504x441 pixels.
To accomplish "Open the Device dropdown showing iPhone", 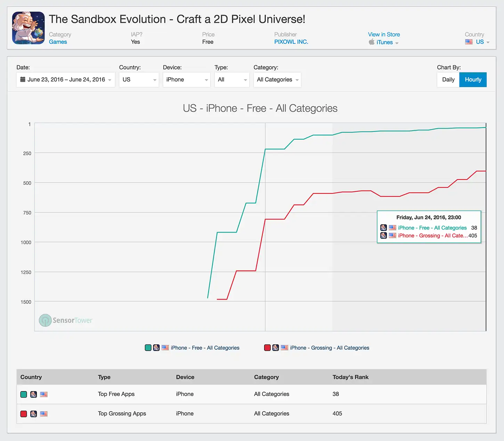I will (x=187, y=80).
